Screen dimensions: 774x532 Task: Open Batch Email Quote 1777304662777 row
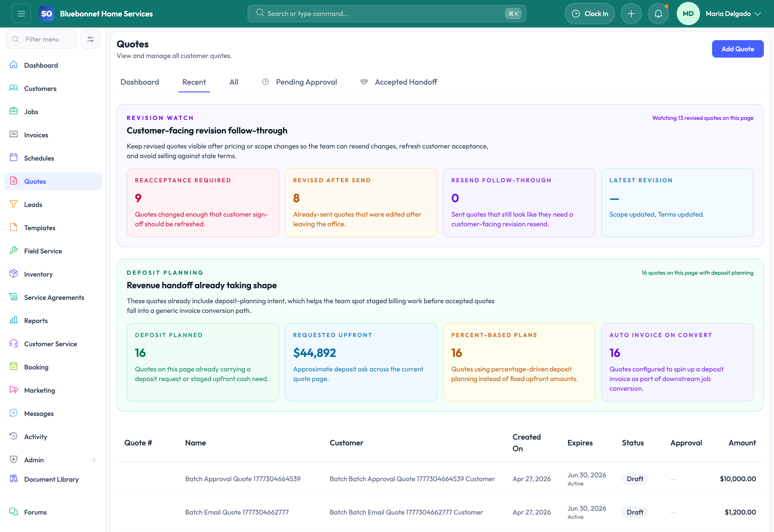440,512
